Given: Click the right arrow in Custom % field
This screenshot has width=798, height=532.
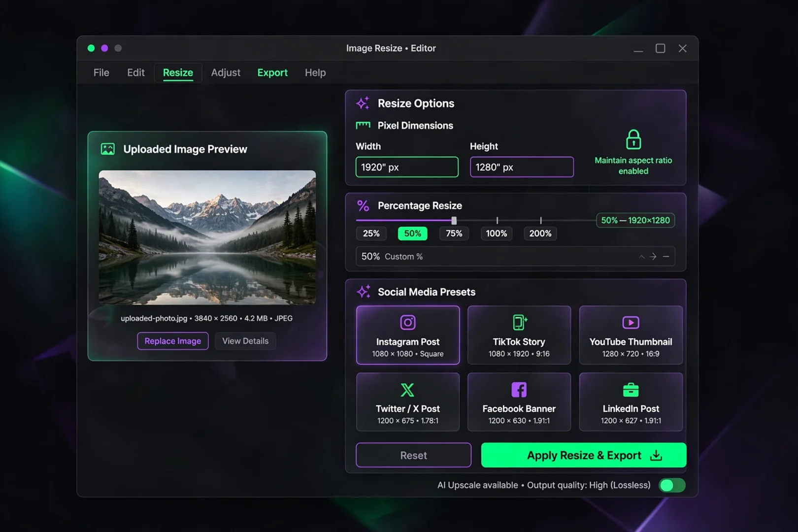Looking at the screenshot, I should [653, 257].
